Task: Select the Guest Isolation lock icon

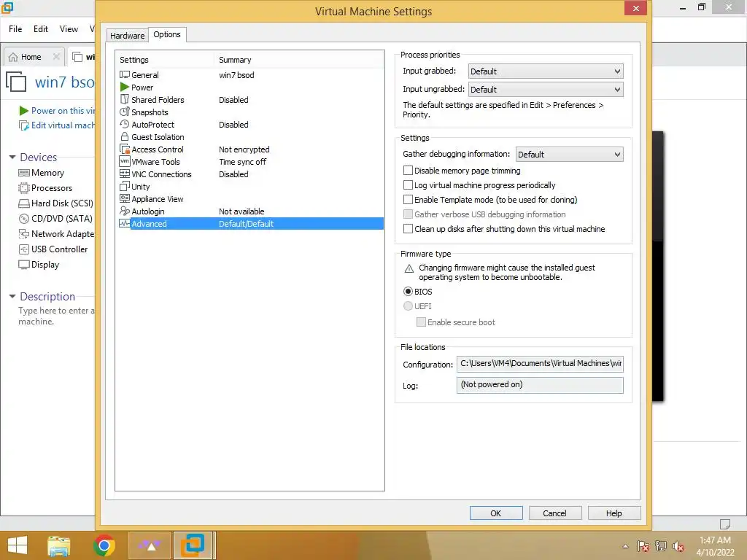Action: click(x=124, y=136)
